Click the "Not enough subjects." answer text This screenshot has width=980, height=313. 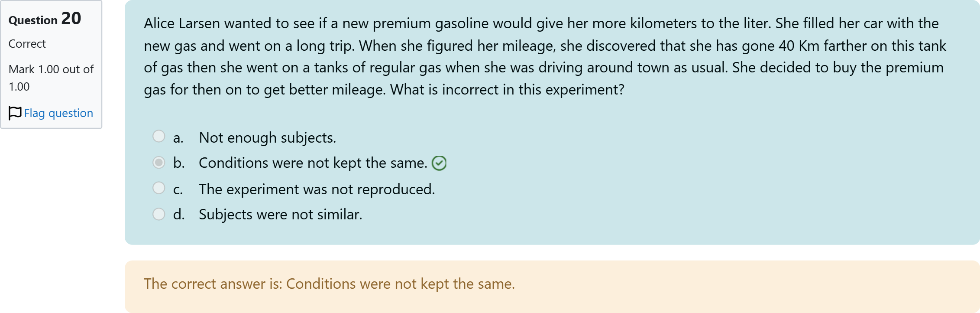267,138
